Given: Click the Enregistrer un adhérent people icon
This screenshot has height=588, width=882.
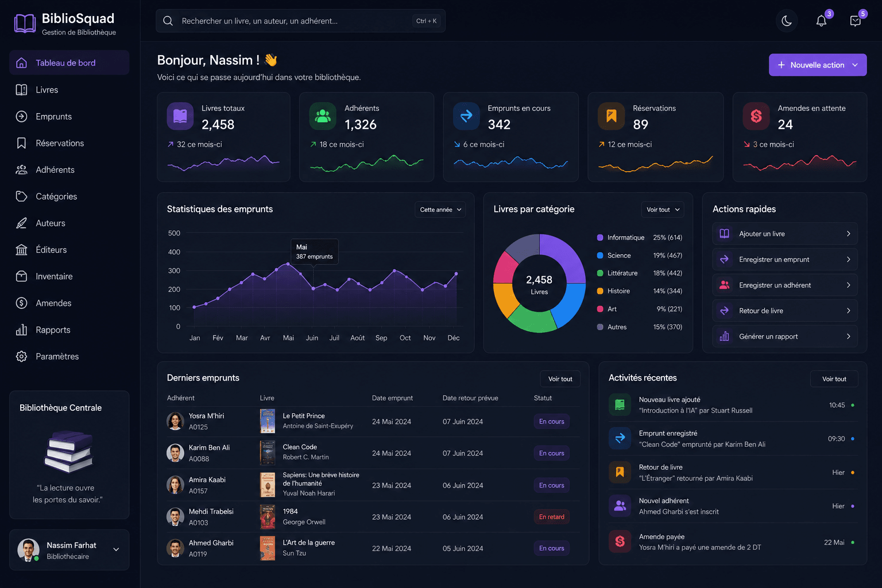Looking at the screenshot, I should pyautogui.click(x=725, y=285).
